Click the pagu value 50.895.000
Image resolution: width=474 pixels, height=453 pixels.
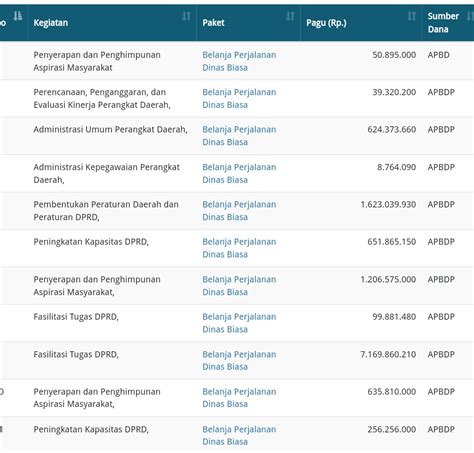(394, 55)
